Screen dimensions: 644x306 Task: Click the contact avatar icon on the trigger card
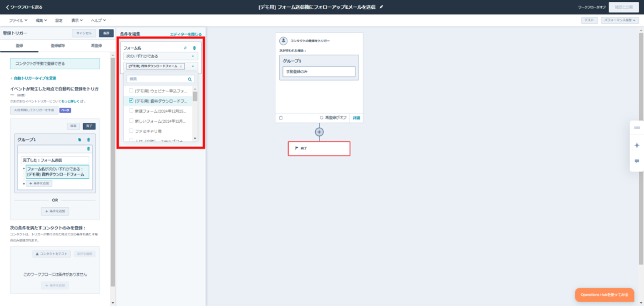pyautogui.click(x=283, y=41)
